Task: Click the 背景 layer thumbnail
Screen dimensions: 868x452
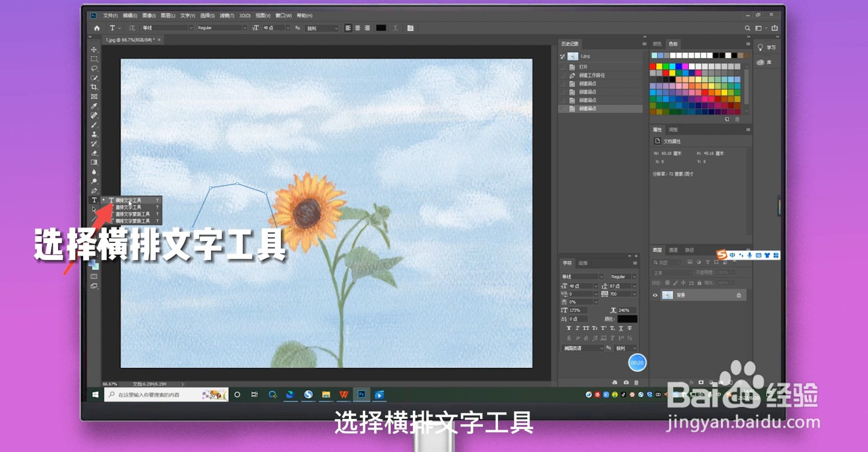Action: tap(668, 295)
